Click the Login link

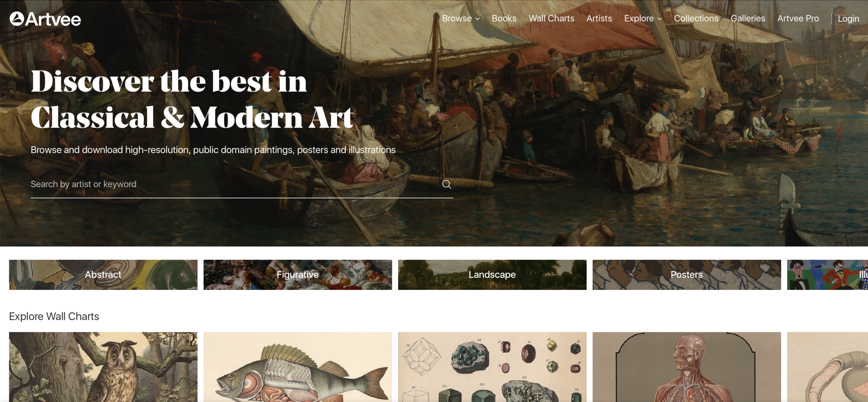pos(848,19)
